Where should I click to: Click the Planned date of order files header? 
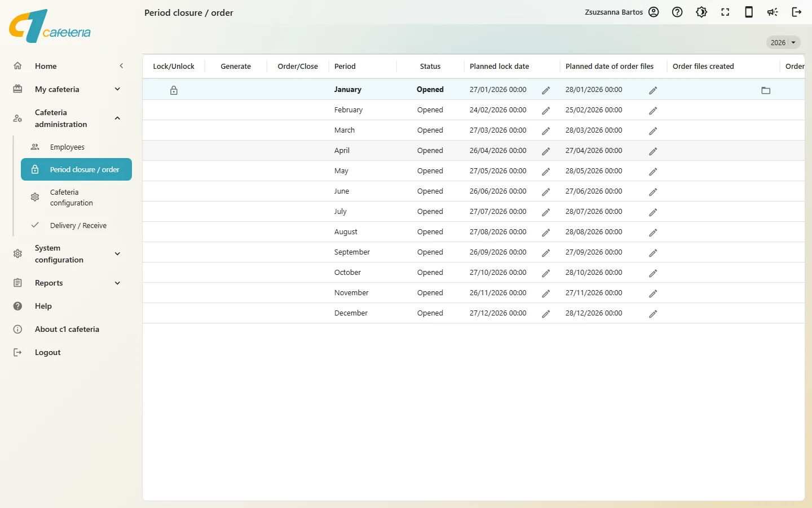[x=610, y=66]
